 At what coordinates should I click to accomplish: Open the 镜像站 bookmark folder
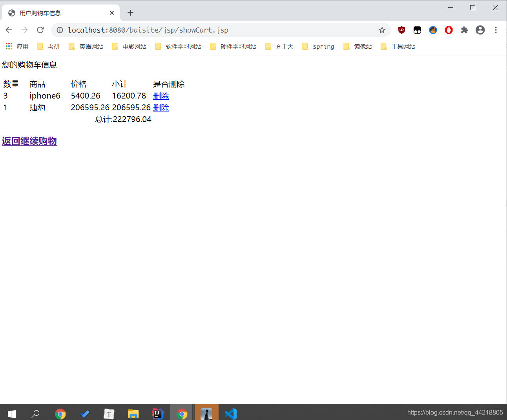click(x=357, y=46)
